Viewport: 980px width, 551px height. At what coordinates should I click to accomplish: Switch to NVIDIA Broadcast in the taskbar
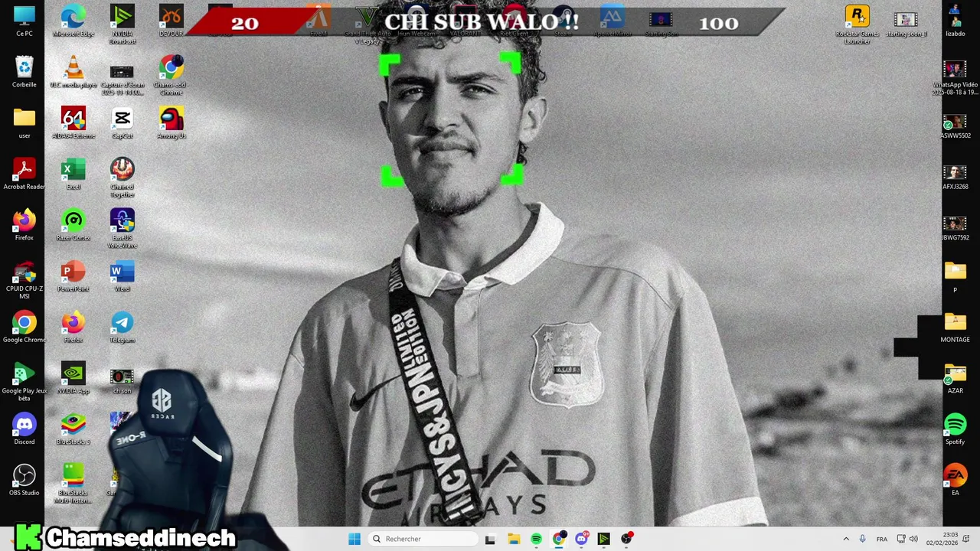point(604,539)
